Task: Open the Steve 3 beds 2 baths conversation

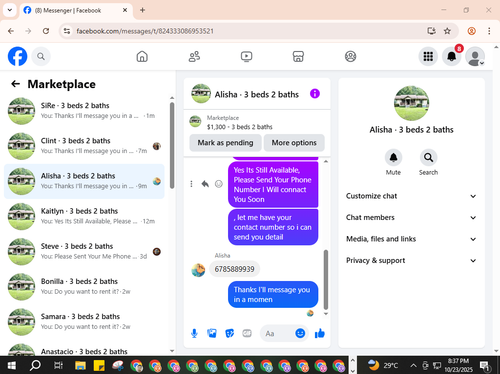Action: click(84, 252)
